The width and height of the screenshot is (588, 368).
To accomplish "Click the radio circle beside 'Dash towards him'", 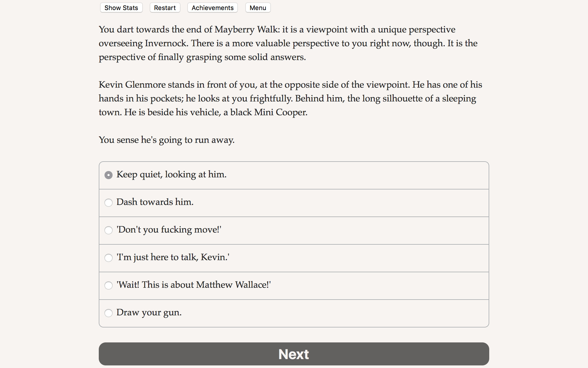I will [x=109, y=203].
